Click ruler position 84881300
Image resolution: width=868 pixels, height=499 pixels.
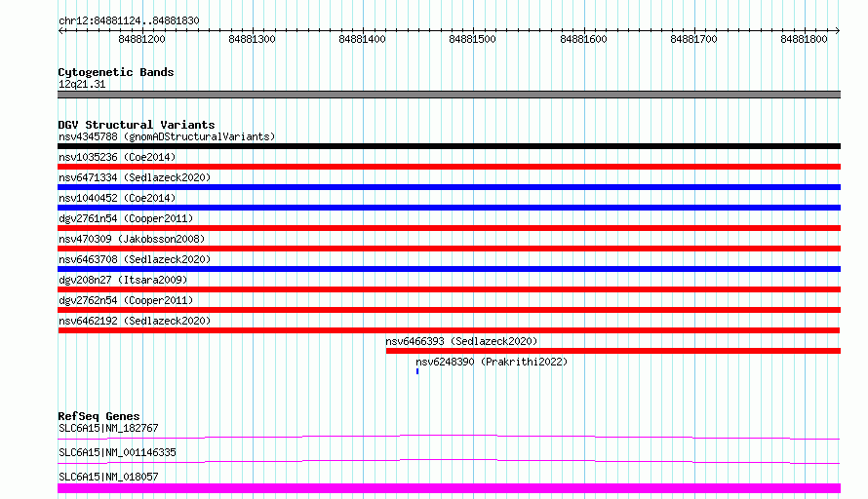tap(252, 39)
